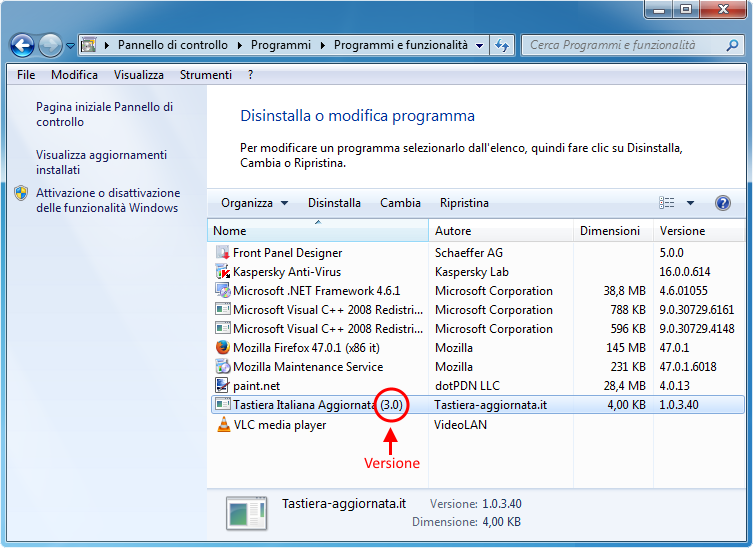Click the Mozilla Maintenance Service icon
Screen dimensions: 753x548
(222, 366)
